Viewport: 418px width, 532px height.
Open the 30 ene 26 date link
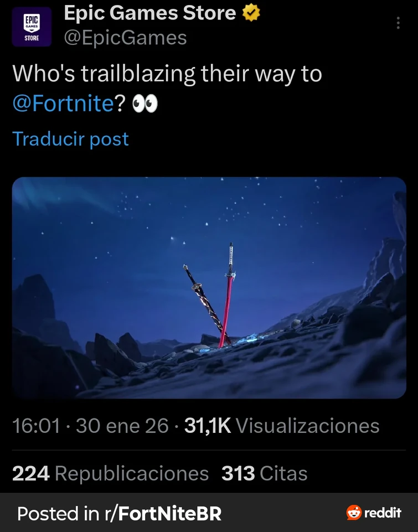pyautogui.click(x=122, y=426)
